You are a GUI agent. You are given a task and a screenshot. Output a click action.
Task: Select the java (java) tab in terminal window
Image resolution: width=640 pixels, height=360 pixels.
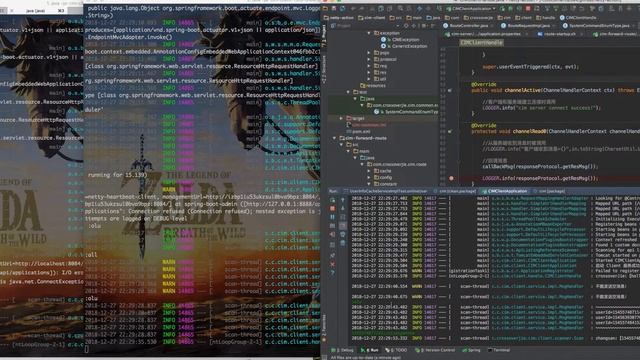click(x=36, y=10)
